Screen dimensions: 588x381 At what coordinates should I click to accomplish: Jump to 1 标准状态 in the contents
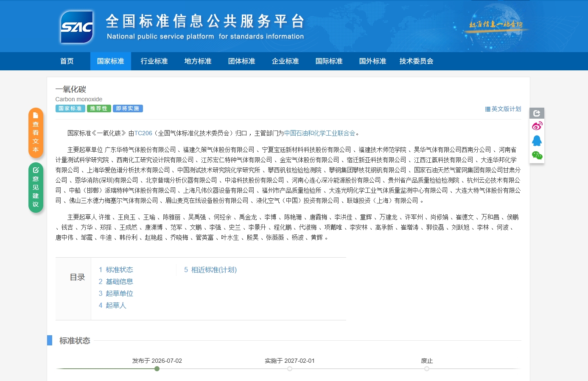(116, 270)
